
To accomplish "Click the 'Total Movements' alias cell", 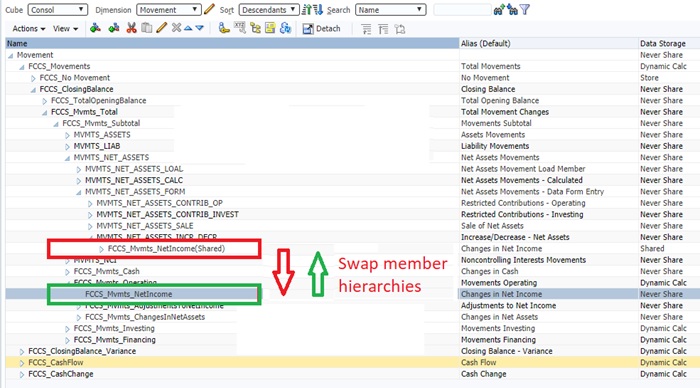I will [491, 66].
